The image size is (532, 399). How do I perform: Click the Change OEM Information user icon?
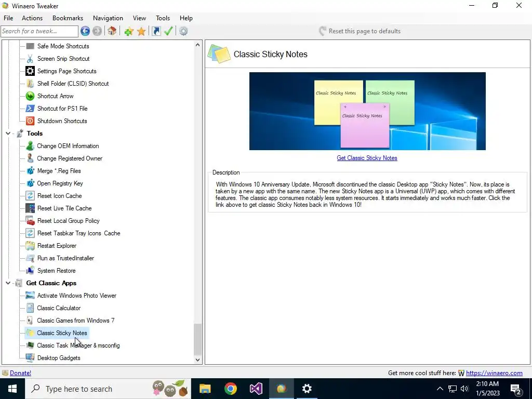click(x=30, y=146)
